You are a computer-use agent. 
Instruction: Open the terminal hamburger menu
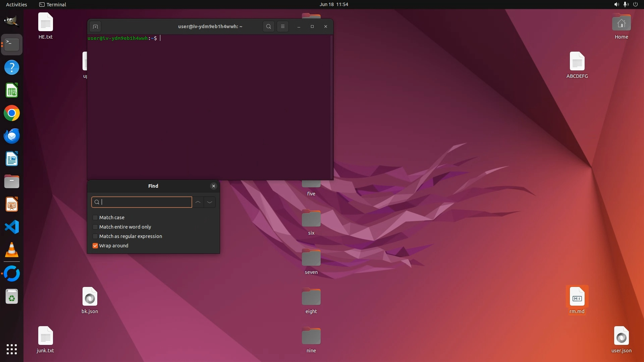283,26
